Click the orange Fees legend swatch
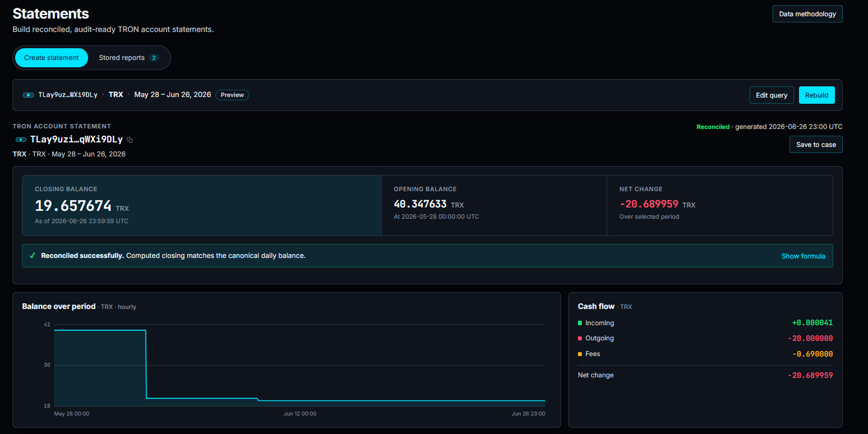Viewport: 868px width, 434px height. (580, 354)
